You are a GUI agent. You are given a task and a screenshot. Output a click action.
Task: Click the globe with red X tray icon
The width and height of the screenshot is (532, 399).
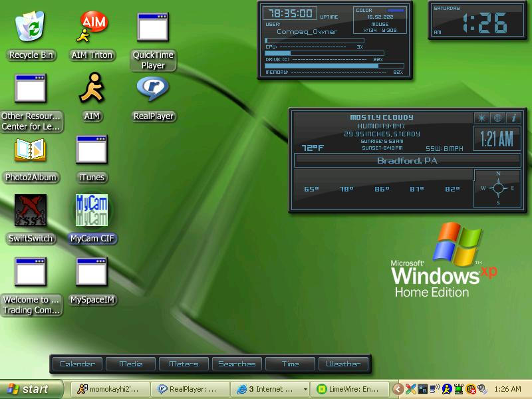tap(471, 389)
